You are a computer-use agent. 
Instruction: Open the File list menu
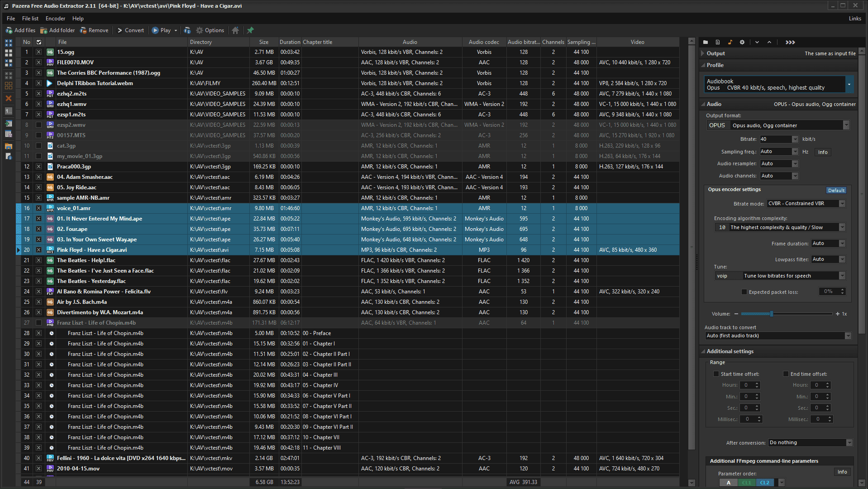30,19
